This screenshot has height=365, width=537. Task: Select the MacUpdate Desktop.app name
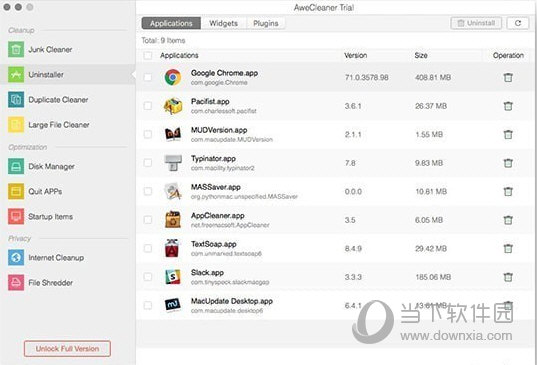point(232,301)
